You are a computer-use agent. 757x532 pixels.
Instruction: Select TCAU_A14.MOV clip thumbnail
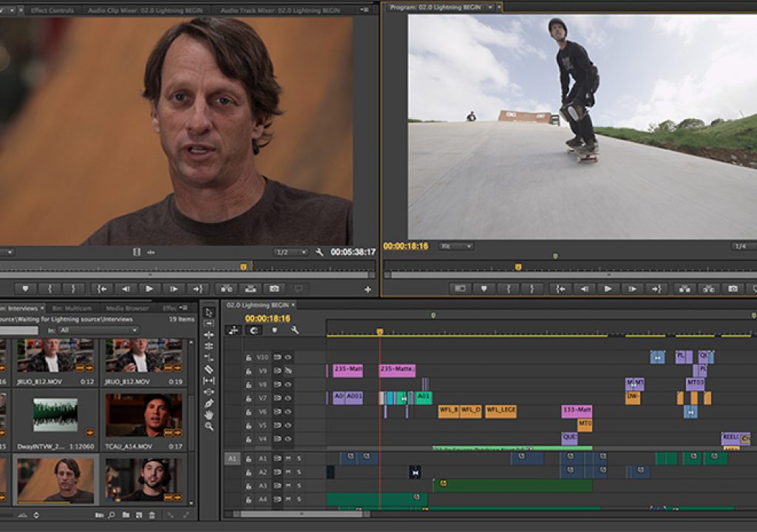click(143, 415)
